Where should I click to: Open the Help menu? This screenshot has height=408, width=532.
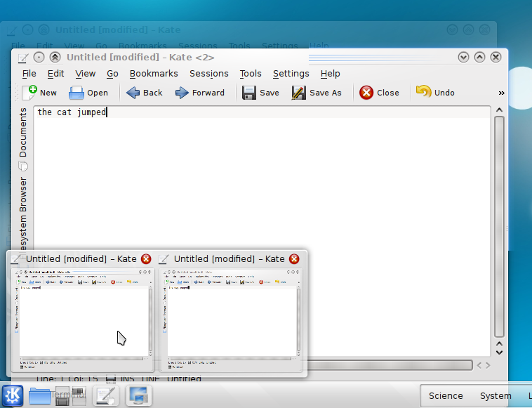[330, 74]
